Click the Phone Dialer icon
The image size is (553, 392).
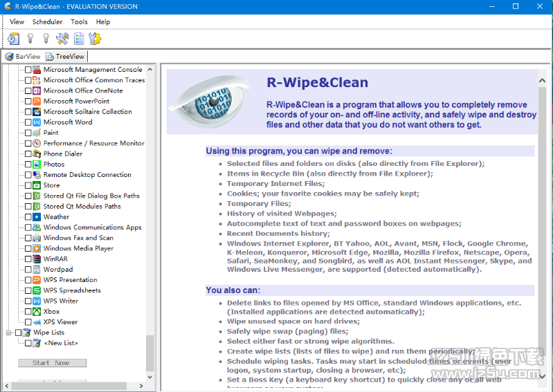37,154
